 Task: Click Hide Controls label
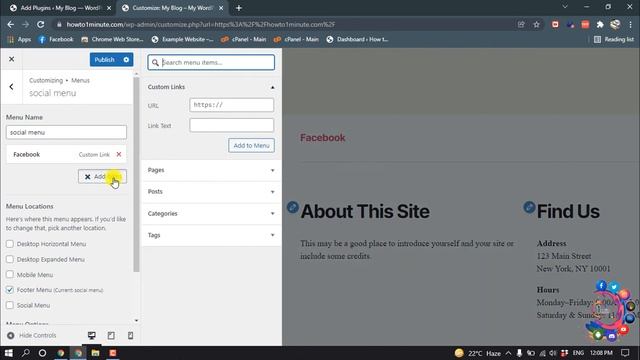tap(38, 336)
